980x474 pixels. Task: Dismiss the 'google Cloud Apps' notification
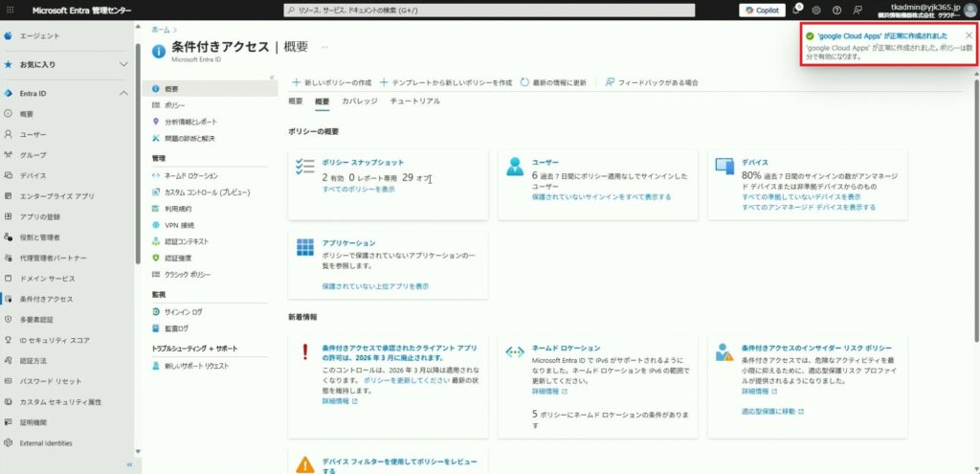tap(969, 35)
